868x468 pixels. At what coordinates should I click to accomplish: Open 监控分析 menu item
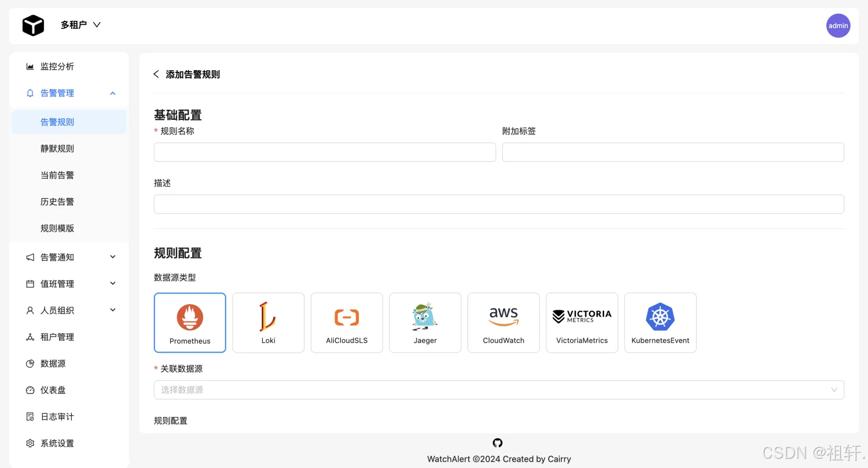[x=69, y=67]
